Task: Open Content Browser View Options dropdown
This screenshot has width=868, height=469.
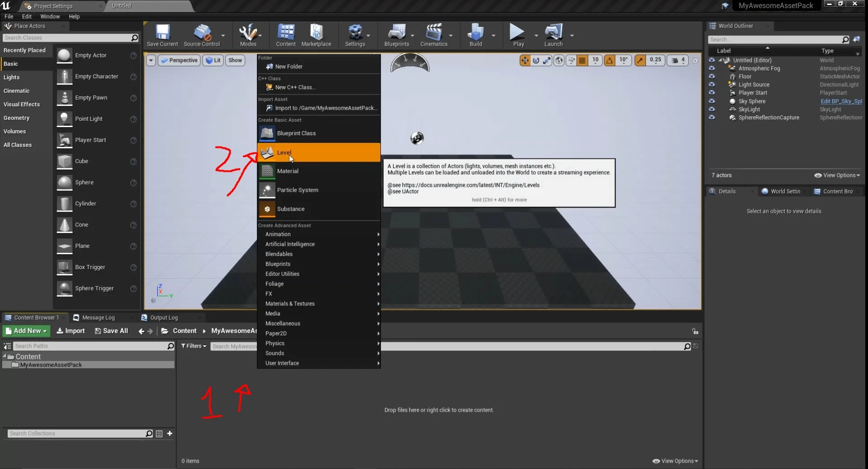Action: (675, 461)
